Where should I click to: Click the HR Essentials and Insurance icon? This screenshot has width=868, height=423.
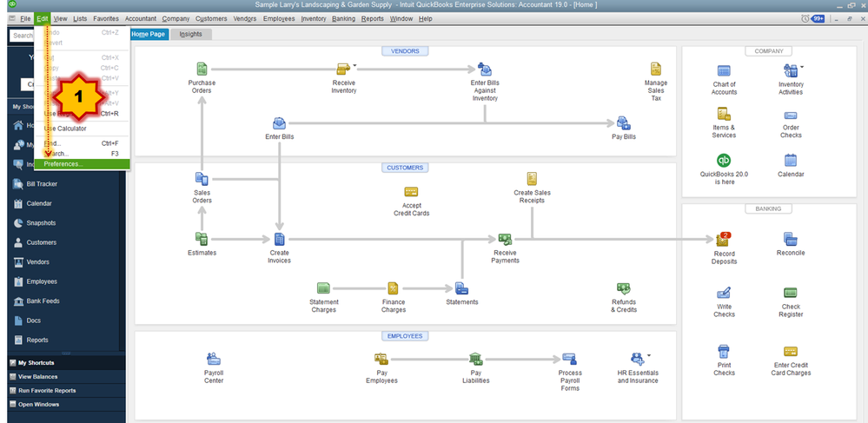tap(637, 359)
